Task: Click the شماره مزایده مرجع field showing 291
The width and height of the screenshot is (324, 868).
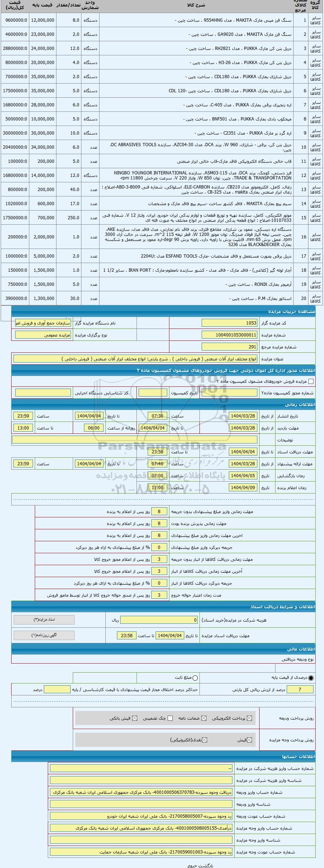Action: point(230,347)
